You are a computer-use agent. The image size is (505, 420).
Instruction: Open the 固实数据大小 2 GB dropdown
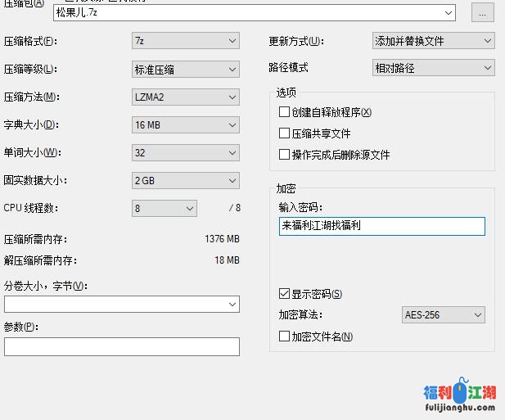point(232,181)
